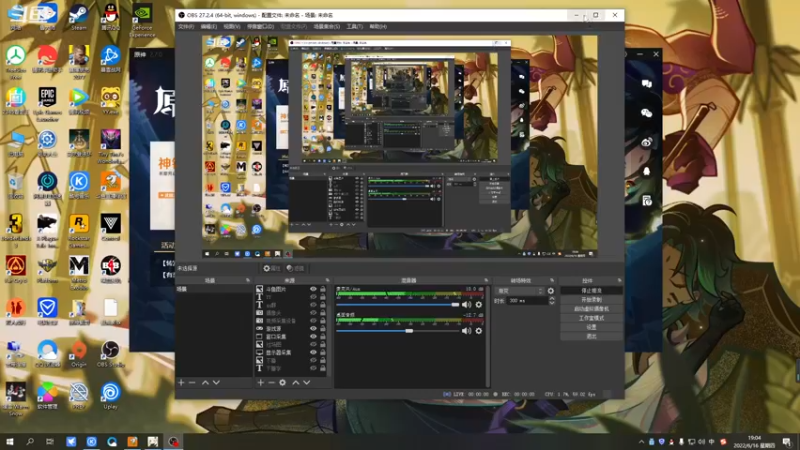Viewport: 800px width, 450px height.
Task: Pop out the 来源 dock panel
Action: (x=328, y=281)
